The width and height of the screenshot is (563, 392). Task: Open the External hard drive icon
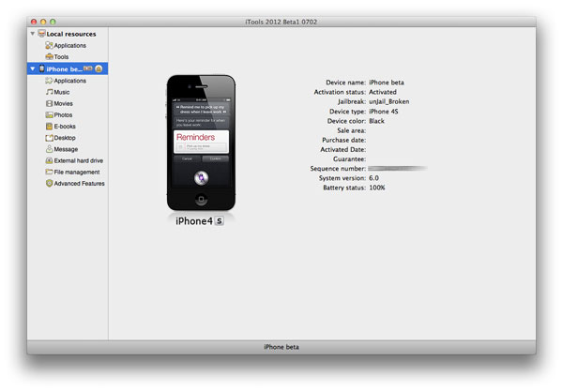click(x=49, y=160)
